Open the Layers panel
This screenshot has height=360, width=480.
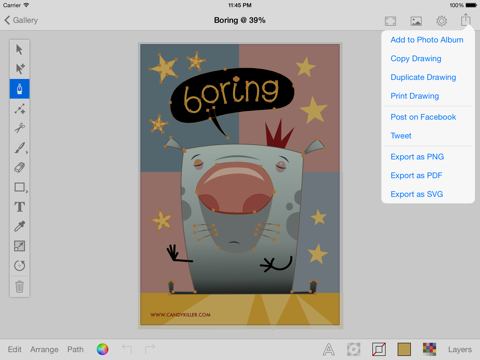tap(460, 350)
